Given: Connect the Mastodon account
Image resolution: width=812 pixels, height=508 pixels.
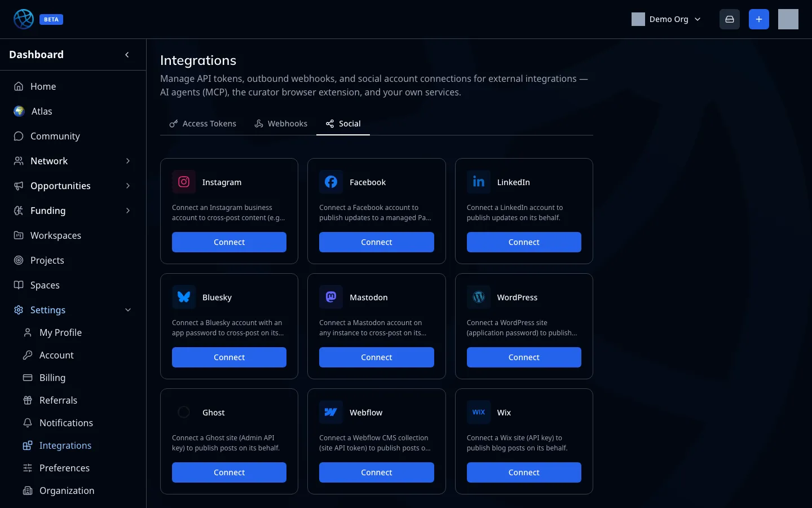Looking at the screenshot, I should coord(377,357).
